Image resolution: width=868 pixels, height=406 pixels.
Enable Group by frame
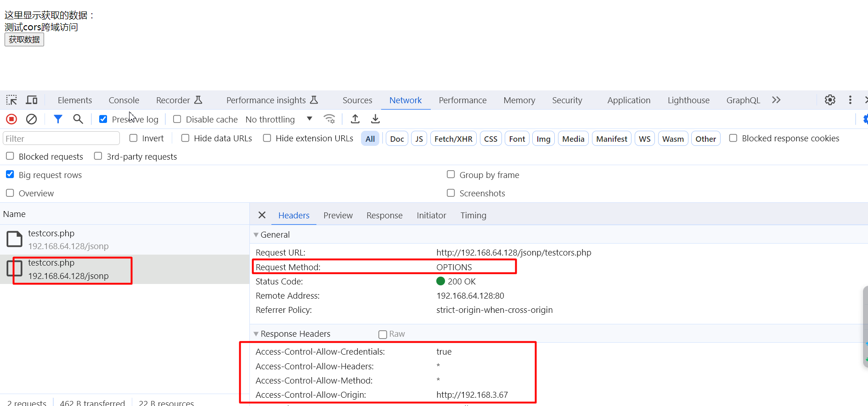point(451,175)
